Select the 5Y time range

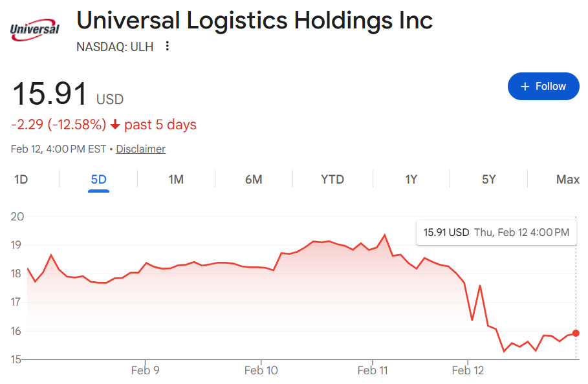pos(489,179)
